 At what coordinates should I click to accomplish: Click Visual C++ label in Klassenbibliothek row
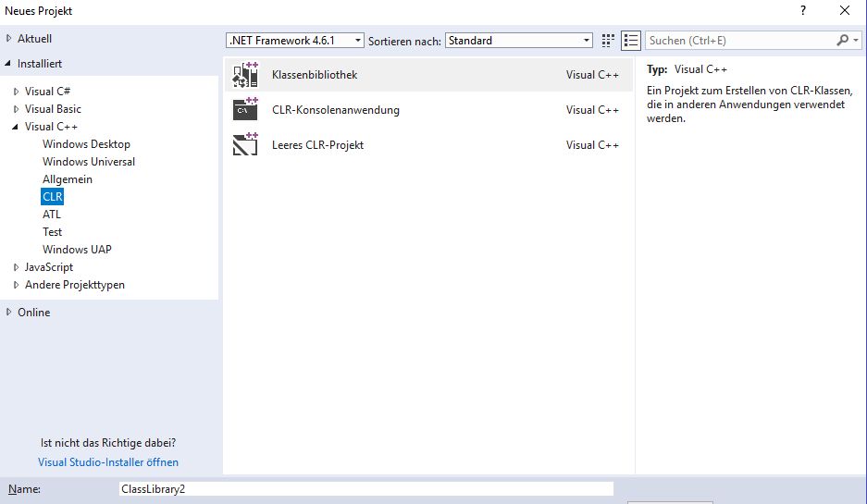(592, 75)
